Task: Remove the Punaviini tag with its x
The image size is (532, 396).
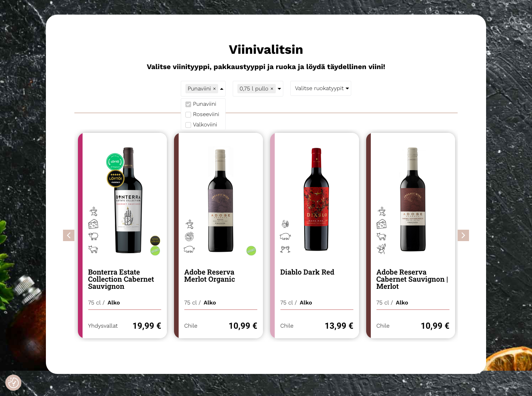Action: click(214, 89)
